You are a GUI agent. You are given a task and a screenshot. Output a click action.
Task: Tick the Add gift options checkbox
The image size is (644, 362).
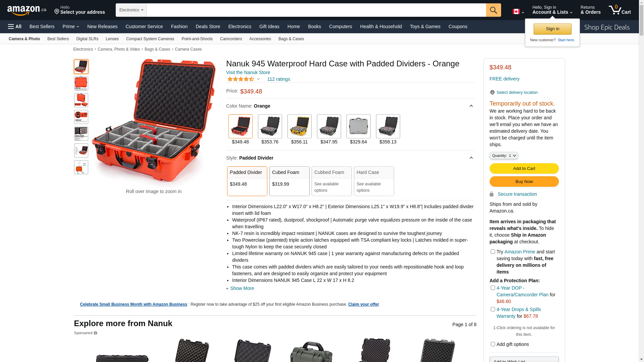pyautogui.click(x=493, y=344)
